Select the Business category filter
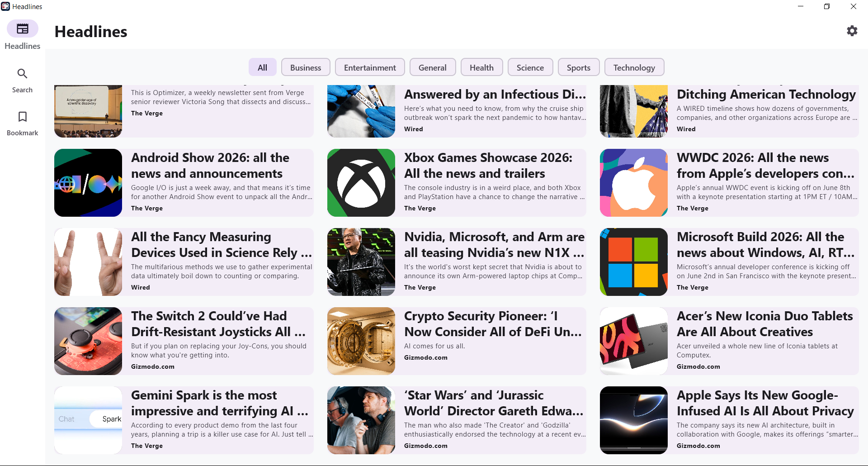The width and height of the screenshot is (868, 466). tap(306, 67)
